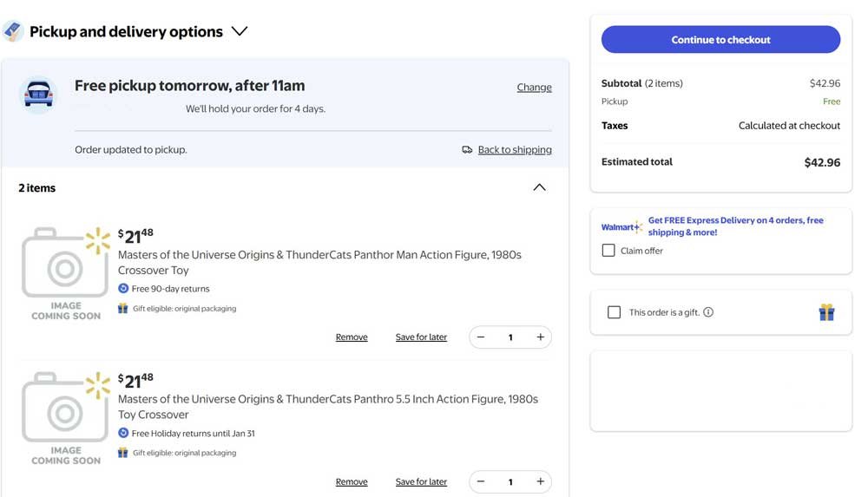Click the delivery truck icon near Back to shipping
The width and height of the screenshot is (868, 497).
coord(467,150)
